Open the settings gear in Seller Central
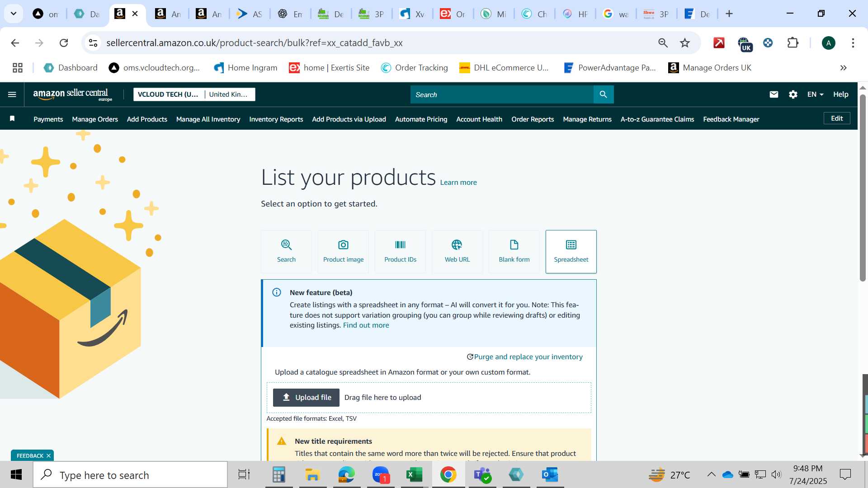 (x=793, y=94)
